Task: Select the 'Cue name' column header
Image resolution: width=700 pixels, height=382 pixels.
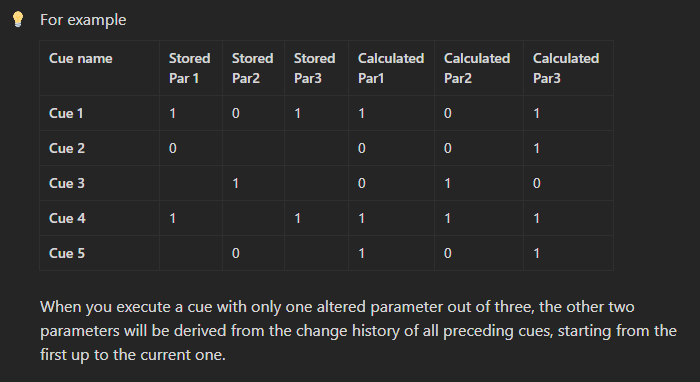Action: (x=81, y=58)
